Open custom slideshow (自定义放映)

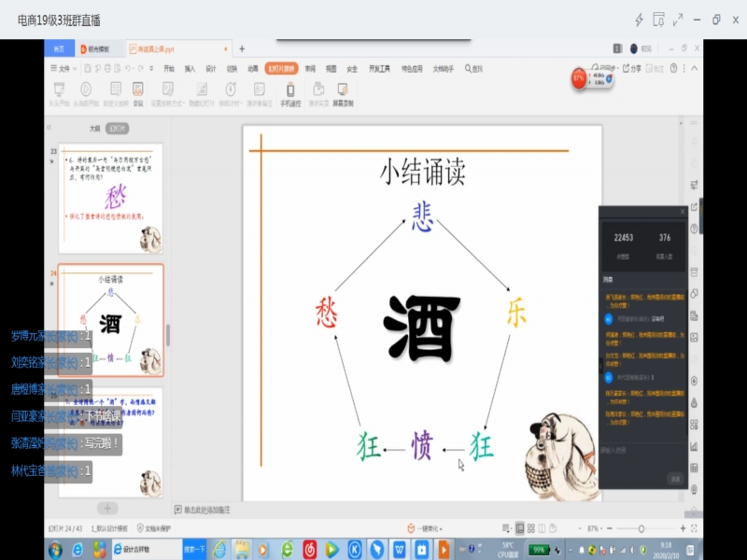tap(116, 94)
